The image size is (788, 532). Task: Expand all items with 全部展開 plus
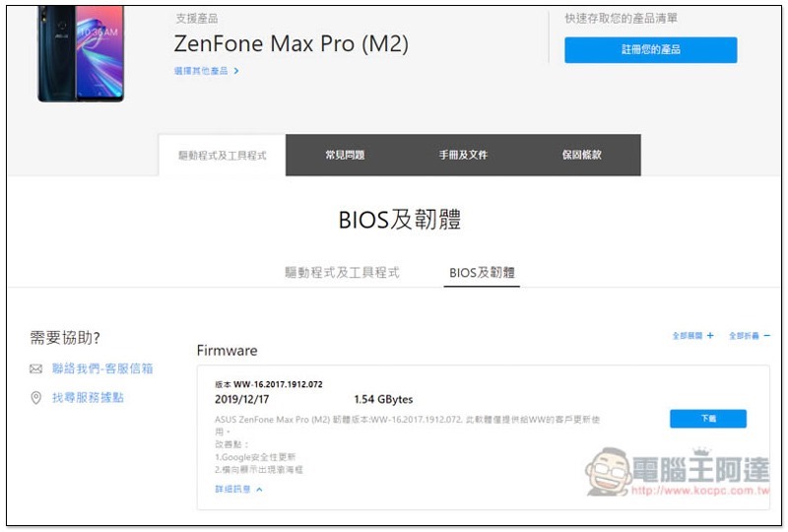[693, 336]
